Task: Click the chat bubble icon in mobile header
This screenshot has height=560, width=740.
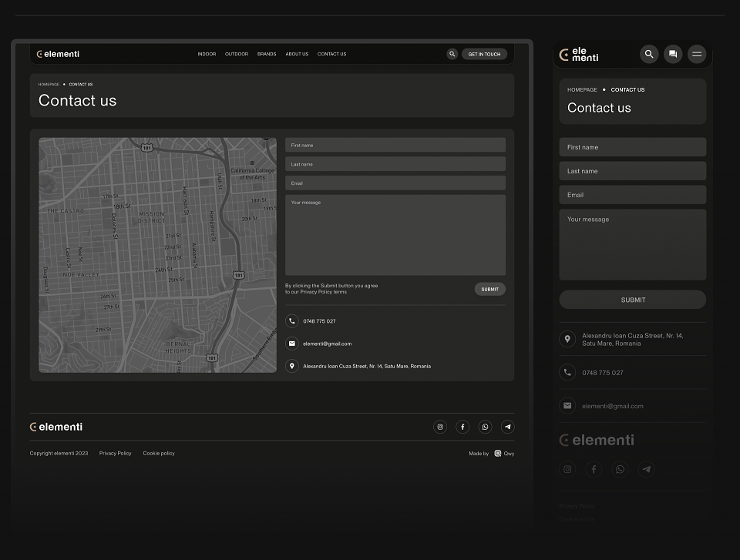Action: pyautogui.click(x=673, y=54)
